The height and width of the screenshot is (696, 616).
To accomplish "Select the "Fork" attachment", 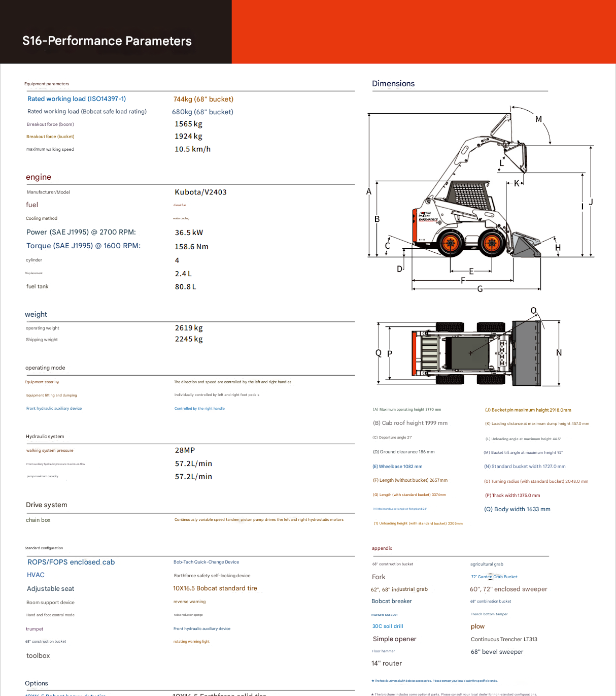I will coord(379,577).
